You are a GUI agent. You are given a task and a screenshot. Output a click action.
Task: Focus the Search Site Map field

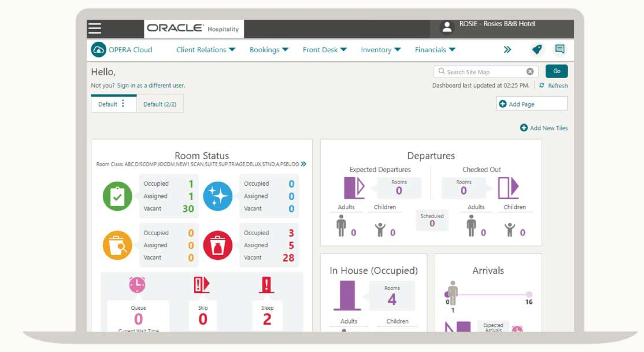pos(486,72)
